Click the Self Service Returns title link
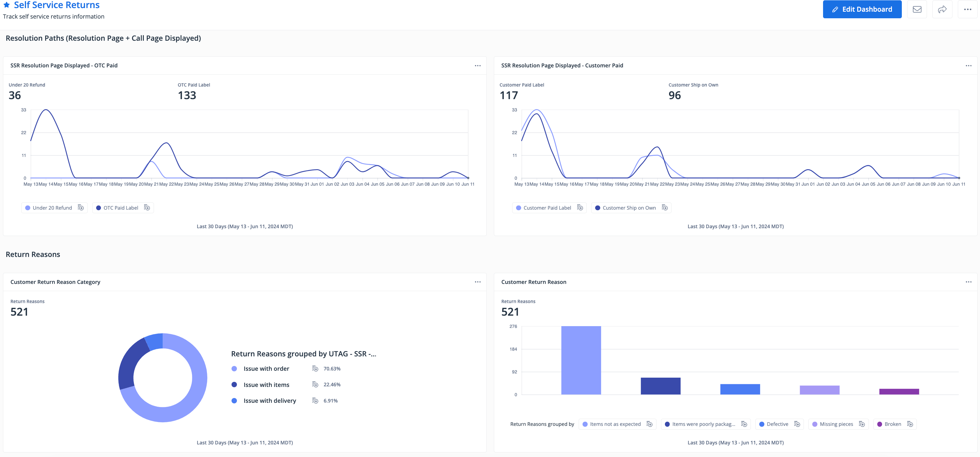980x457 pixels. click(x=57, y=5)
